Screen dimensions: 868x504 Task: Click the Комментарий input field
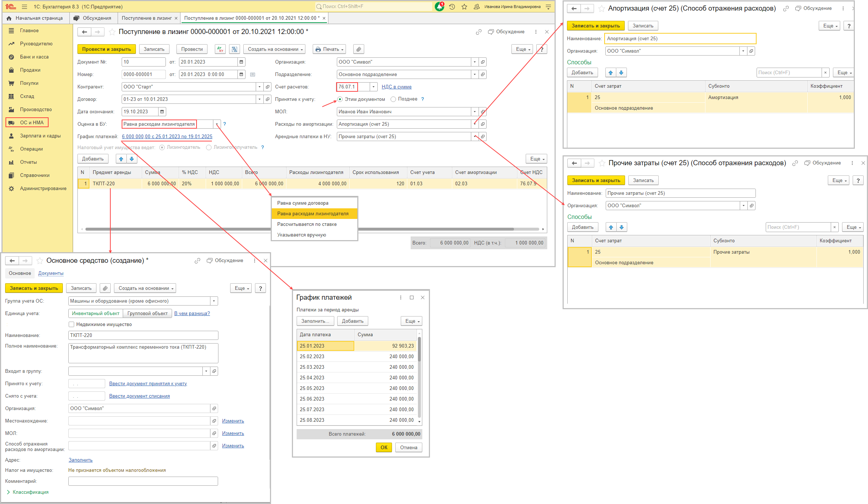[x=143, y=481]
